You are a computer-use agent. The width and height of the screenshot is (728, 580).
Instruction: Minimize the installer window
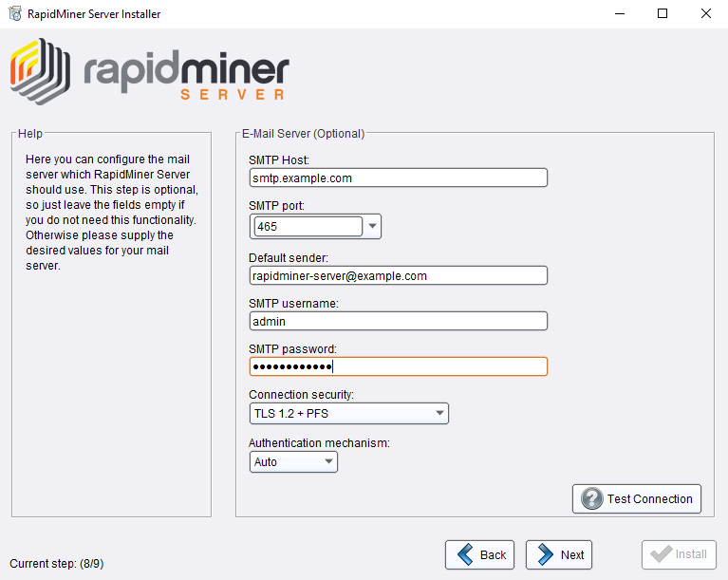(620, 14)
